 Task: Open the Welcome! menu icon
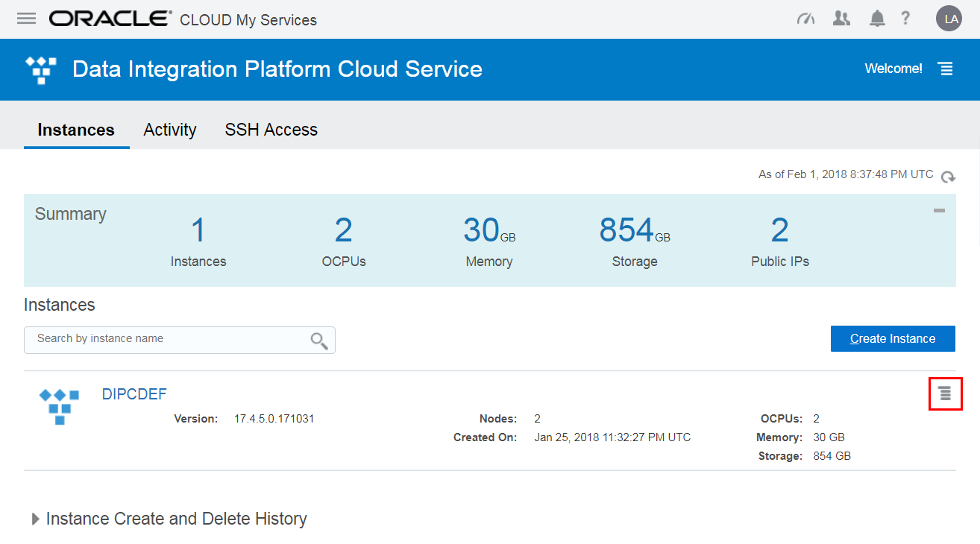click(x=945, y=69)
